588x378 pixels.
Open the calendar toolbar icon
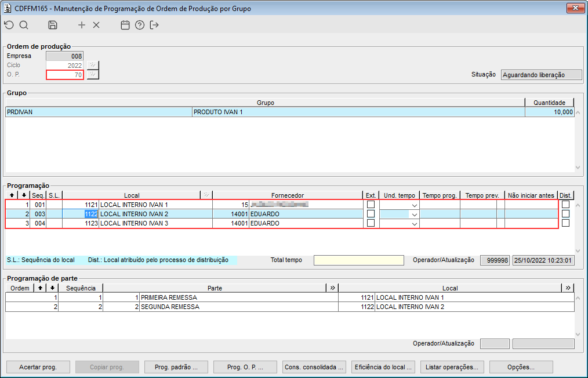coord(125,25)
